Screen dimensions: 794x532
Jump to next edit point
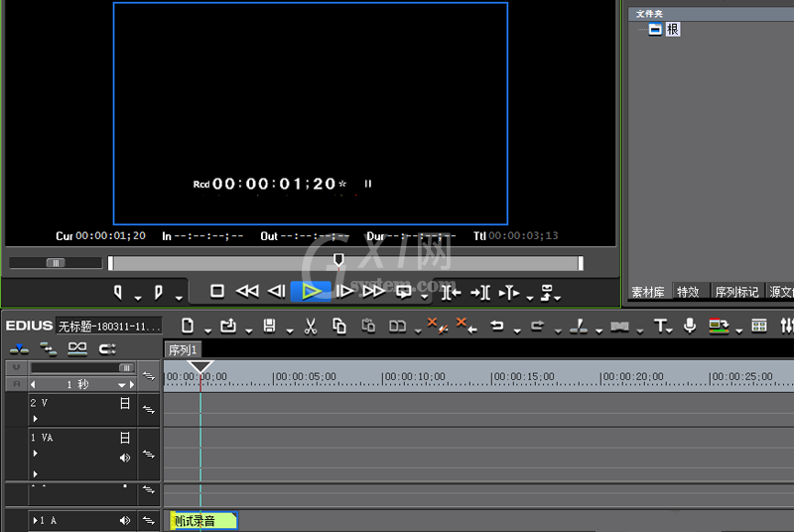click(x=480, y=293)
